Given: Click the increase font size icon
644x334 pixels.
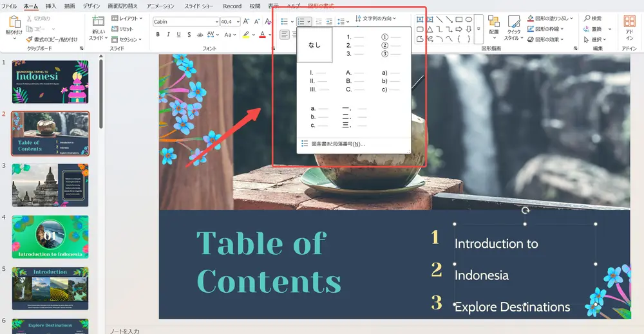Looking at the screenshot, I should tap(246, 21).
